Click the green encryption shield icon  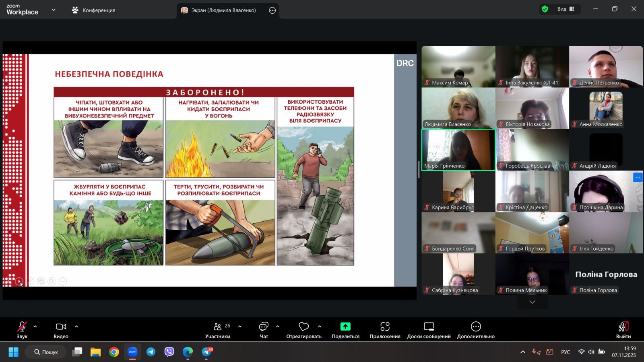point(545,9)
